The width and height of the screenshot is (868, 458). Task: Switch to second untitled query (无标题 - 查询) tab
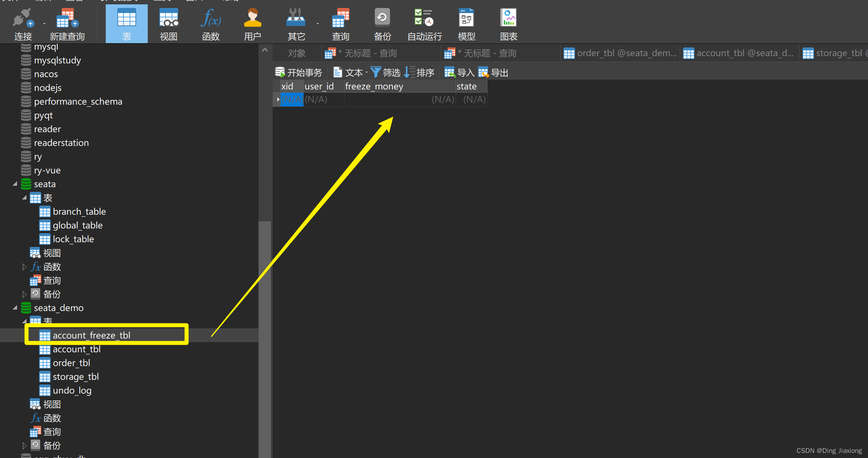pyautogui.click(x=500, y=53)
